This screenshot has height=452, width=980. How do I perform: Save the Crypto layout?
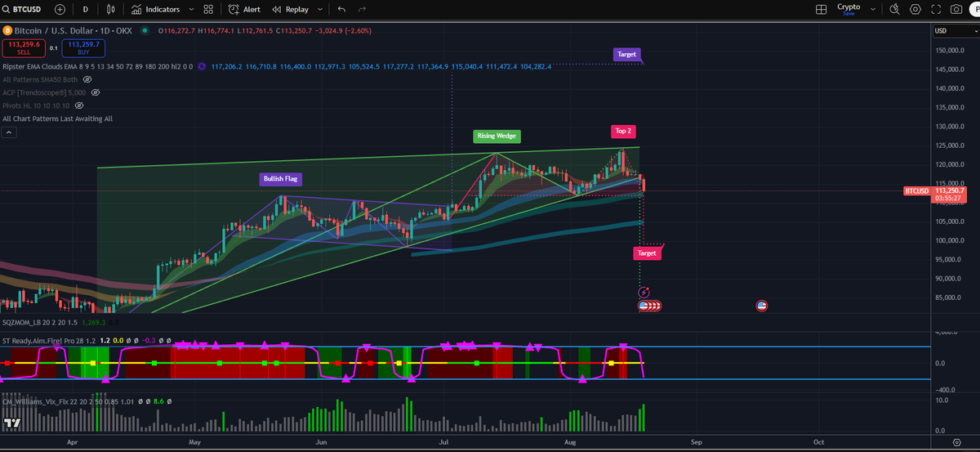coord(849,13)
